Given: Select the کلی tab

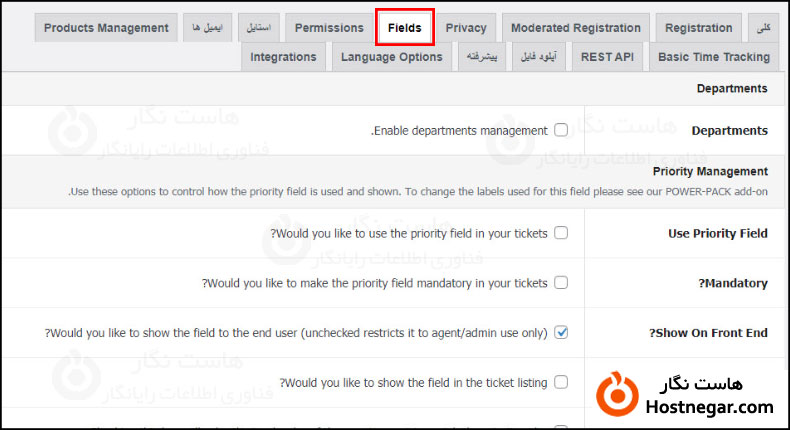Looking at the screenshot, I should click(763, 28).
